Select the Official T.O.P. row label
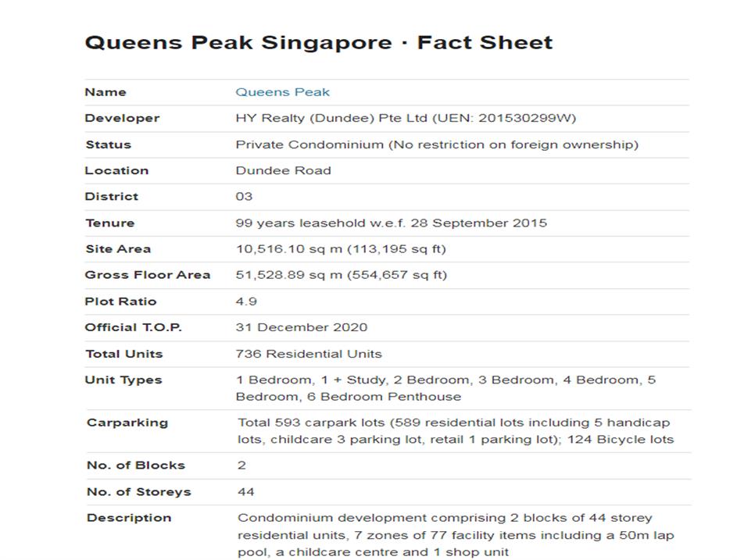Viewport: 737px width, 560px height. (134, 327)
